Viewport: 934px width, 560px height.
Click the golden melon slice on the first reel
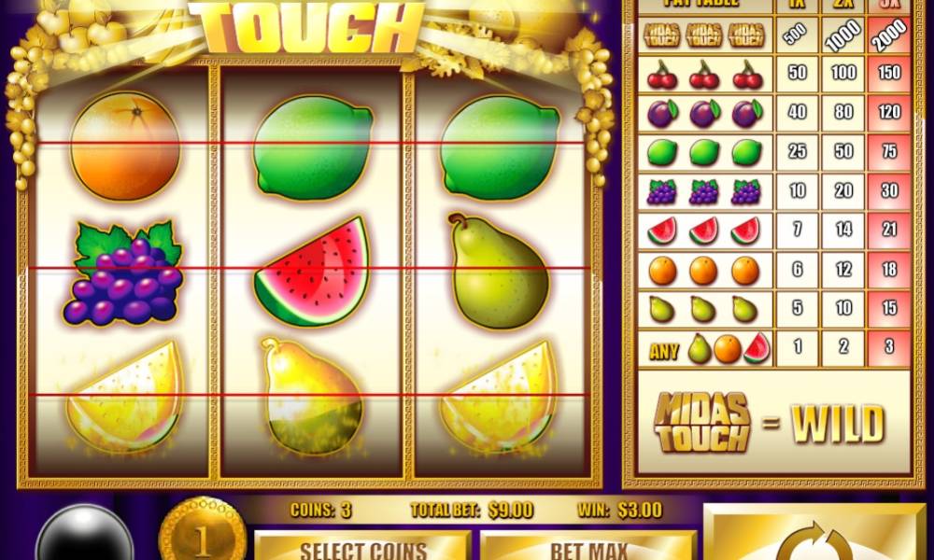(x=124, y=397)
